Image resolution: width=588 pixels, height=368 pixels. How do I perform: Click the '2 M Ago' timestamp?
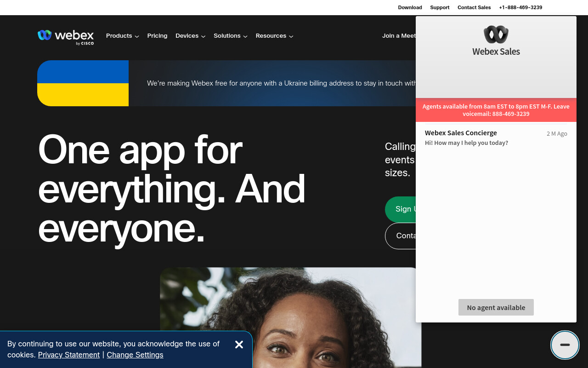(x=557, y=134)
